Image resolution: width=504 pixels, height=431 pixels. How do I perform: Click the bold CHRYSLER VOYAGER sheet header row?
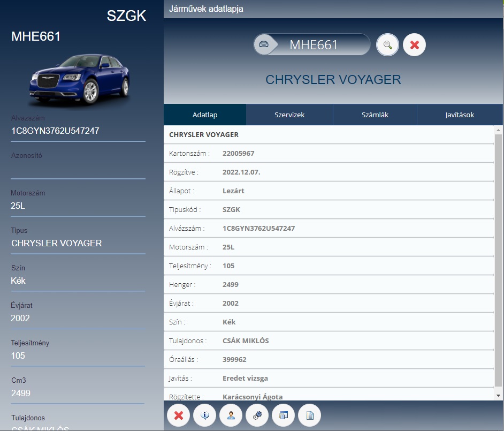click(329, 135)
